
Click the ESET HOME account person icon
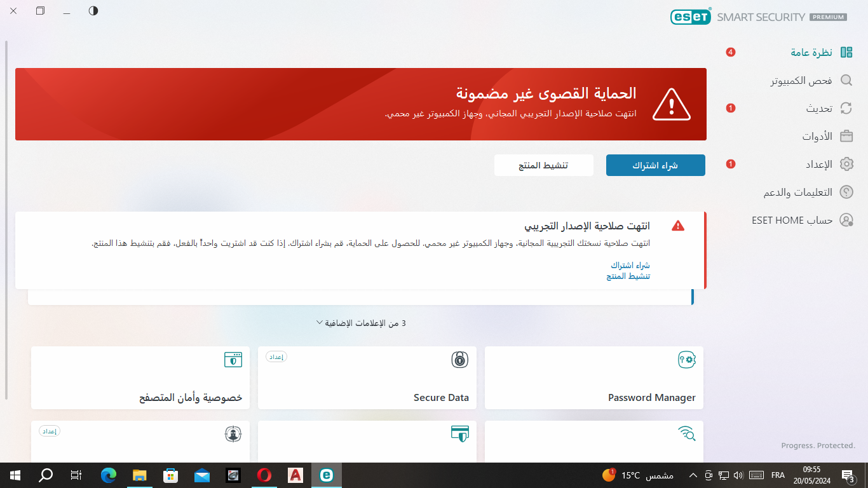coord(846,220)
